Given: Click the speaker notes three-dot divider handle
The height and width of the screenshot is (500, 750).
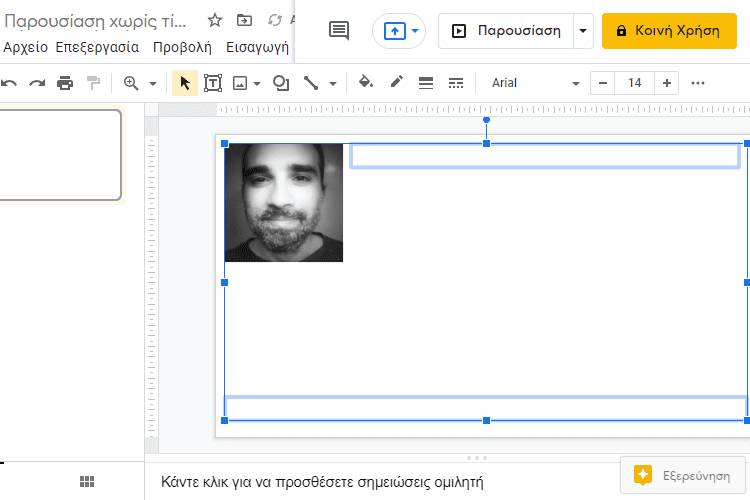Looking at the screenshot, I should click(x=477, y=458).
